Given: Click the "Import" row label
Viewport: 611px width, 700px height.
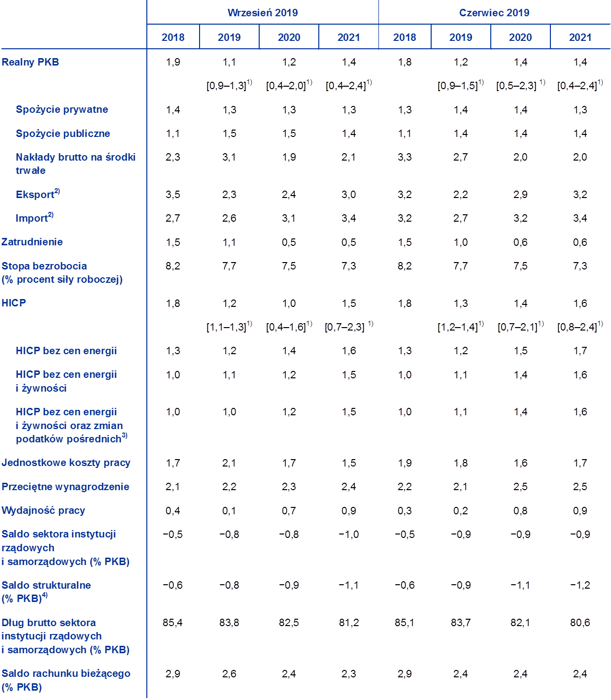Looking at the screenshot, I should tap(31, 218).
